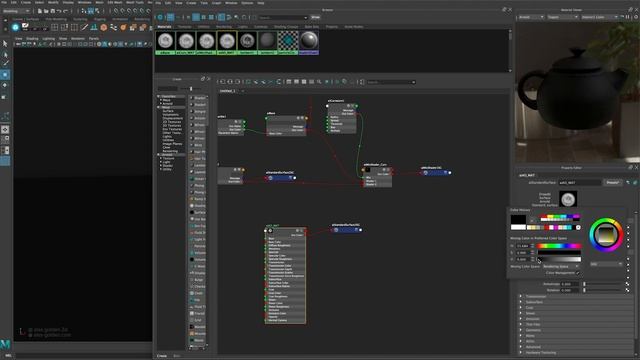
Task: Click the New Scene icon in status line
Action: point(39,11)
